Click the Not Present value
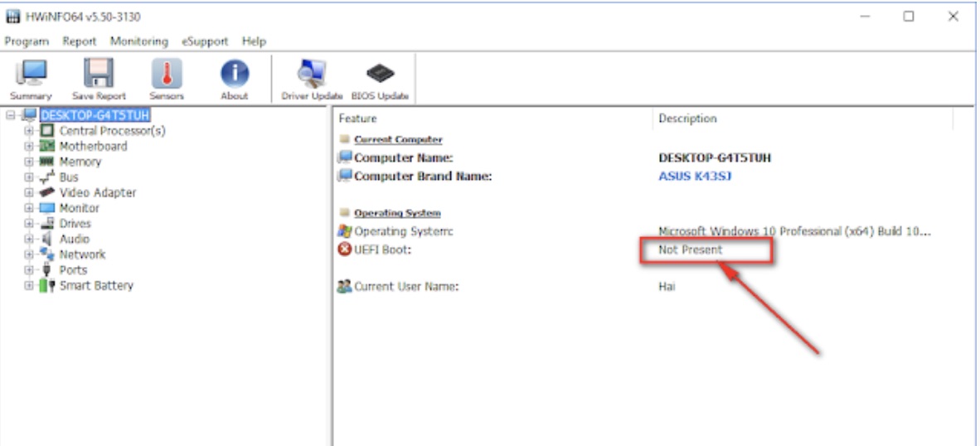Image resolution: width=980 pixels, height=446 pixels. click(x=690, y=250)
